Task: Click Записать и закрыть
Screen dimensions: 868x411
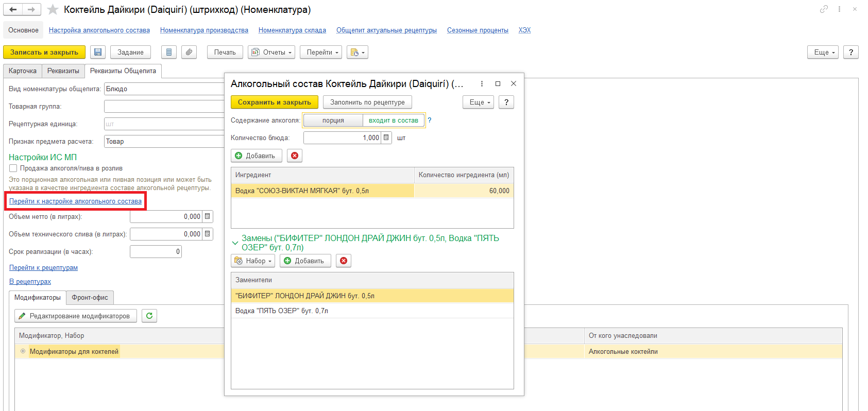Action: coord(44,52)
